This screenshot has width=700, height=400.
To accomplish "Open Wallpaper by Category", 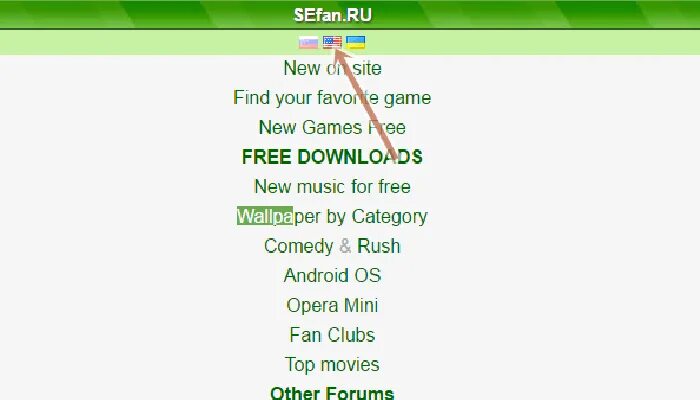I will point(332,217).
